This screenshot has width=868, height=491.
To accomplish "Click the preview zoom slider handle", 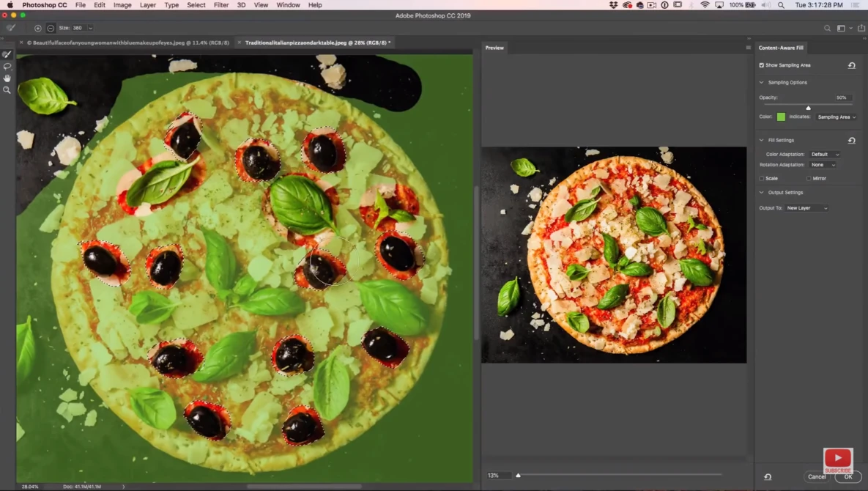I will coord(518,476).
